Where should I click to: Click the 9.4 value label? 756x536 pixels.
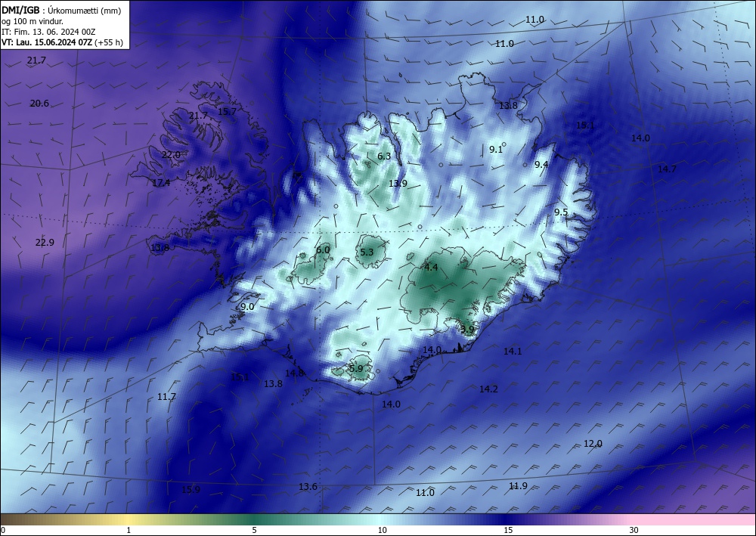pos(541,164)
